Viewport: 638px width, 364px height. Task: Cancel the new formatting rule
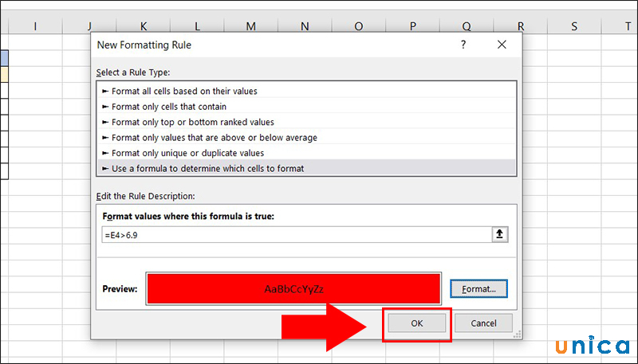point(483,323)
